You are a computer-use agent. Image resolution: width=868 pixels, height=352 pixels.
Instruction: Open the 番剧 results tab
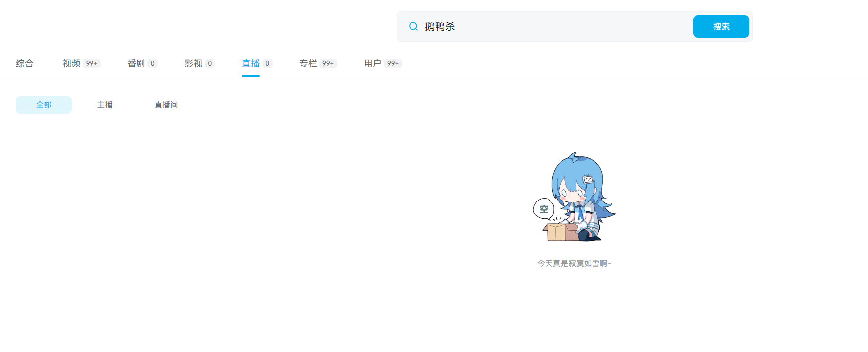(x=142, y=63)
